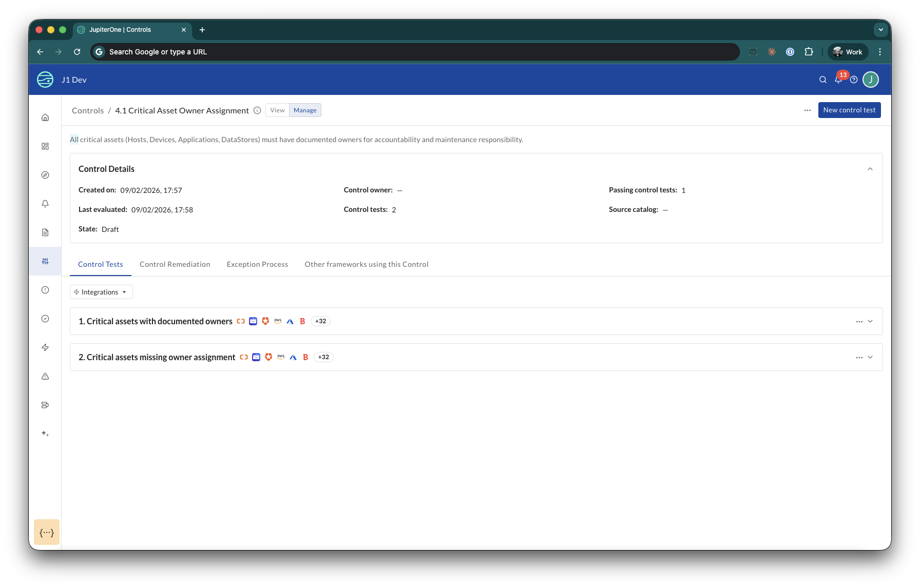
Task: Go to Controls breadcrumb link
Action: click(88, 110)
